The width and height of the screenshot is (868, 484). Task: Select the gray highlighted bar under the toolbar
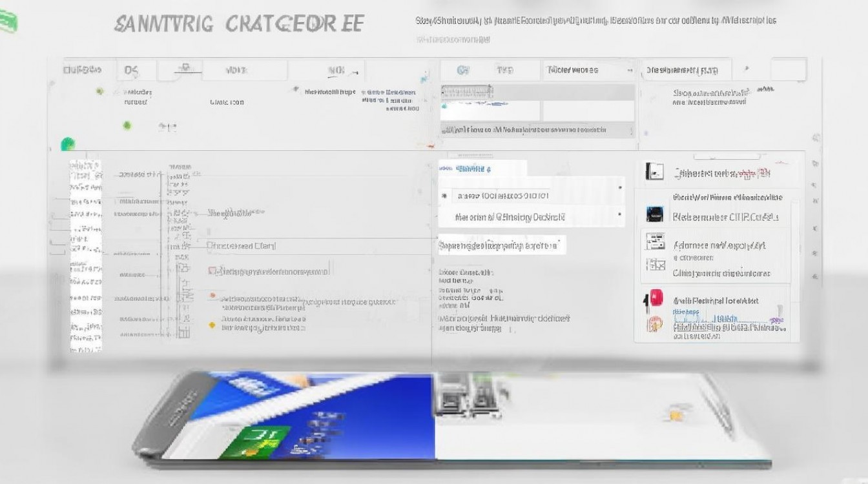(537, 92)
